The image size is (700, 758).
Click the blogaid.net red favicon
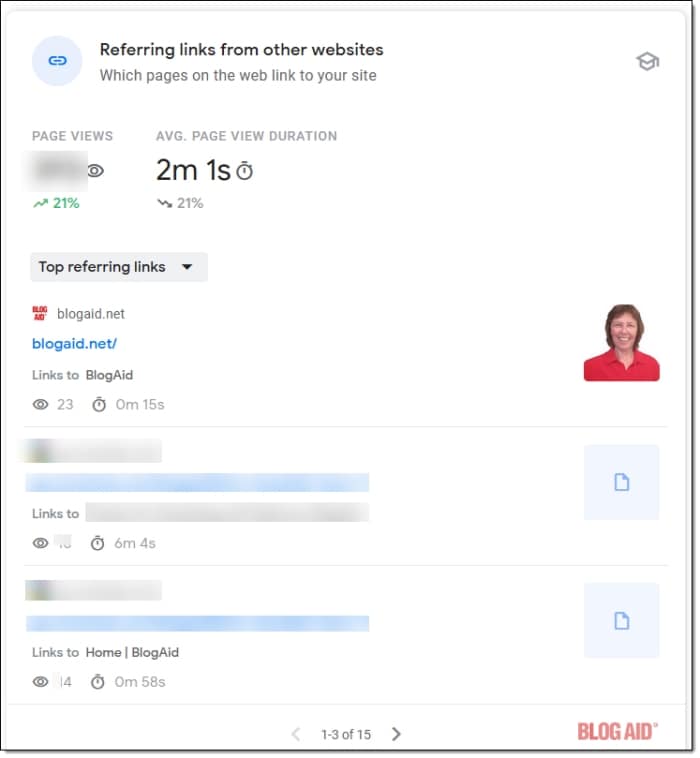40,314
